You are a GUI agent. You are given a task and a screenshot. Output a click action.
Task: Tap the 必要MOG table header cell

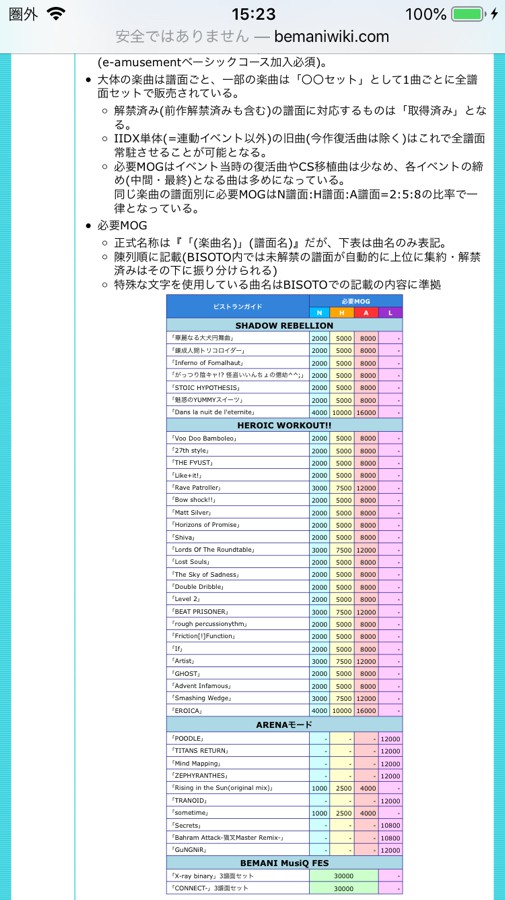356,301
